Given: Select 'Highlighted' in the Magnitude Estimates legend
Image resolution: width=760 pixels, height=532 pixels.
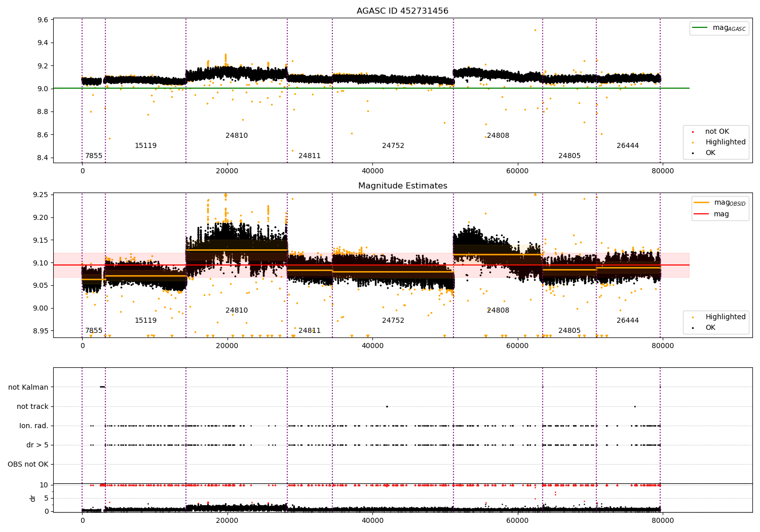Looking at the screenshot, I should coord(725,317).
